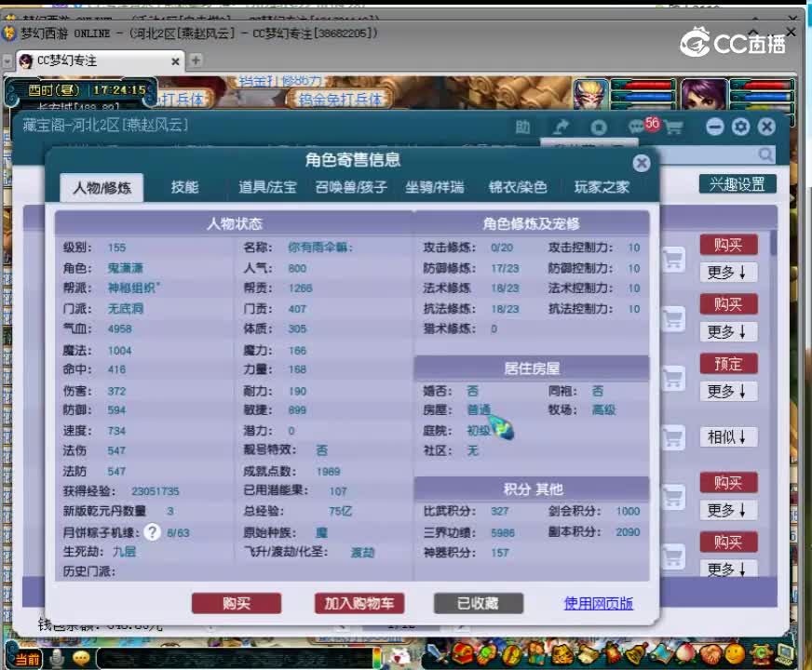Open tab list arrow left of CC梦幻专注 tab
The width and height of the screenshot is (812, 670).
pyautogui.click(x=7, y=61)
